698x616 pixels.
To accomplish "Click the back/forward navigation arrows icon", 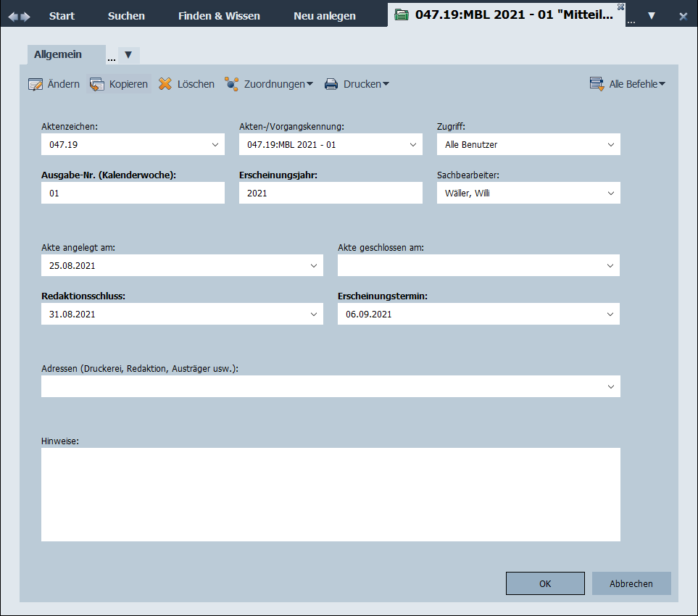I will 20,16.
